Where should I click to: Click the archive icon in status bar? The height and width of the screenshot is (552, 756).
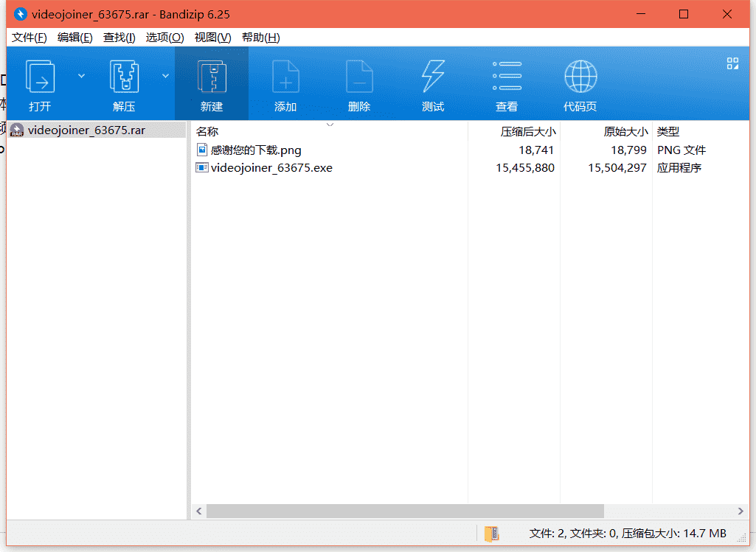click(x=491, y=534)
